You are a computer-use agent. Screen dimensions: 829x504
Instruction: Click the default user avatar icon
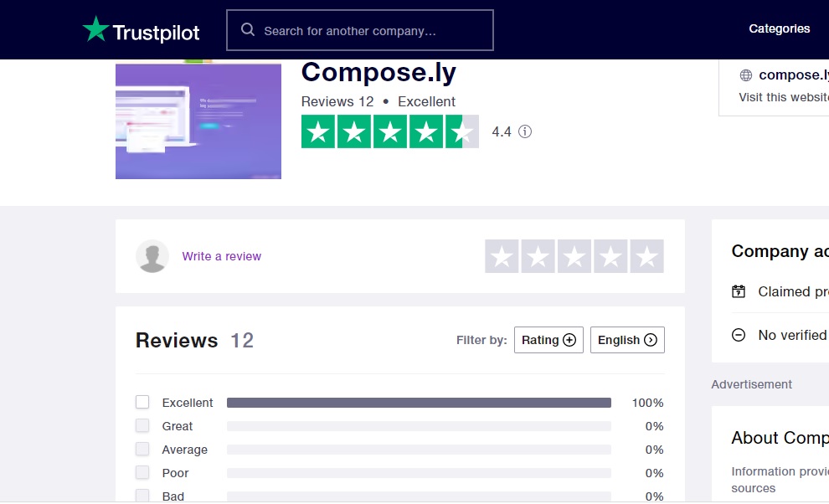pyautogui.click(x=152, y=256)
